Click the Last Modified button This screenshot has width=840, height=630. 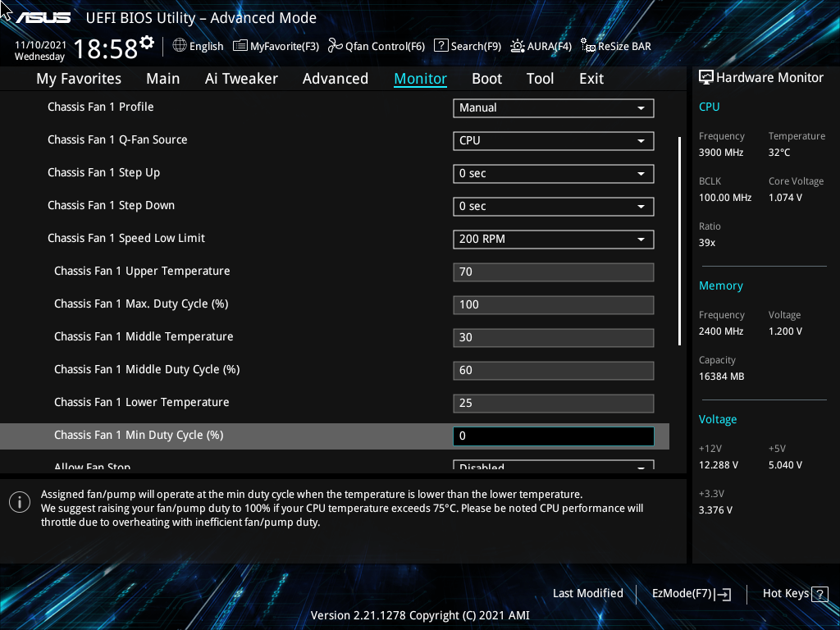[x=587, y=594]
